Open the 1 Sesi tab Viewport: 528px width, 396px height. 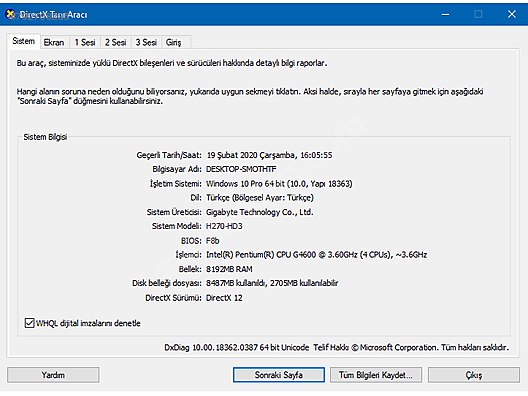point(85,42)
